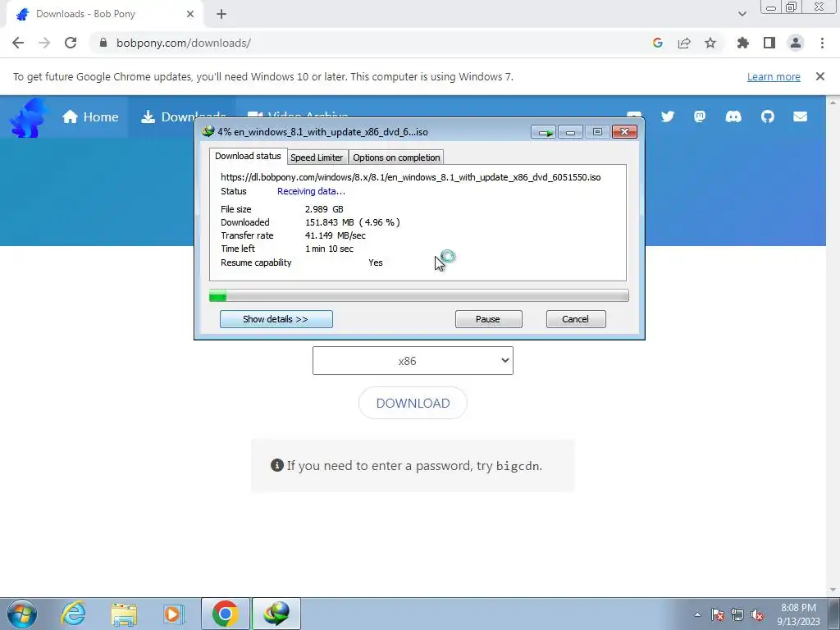
Task: Click Show details button
Action: (276, 319)
